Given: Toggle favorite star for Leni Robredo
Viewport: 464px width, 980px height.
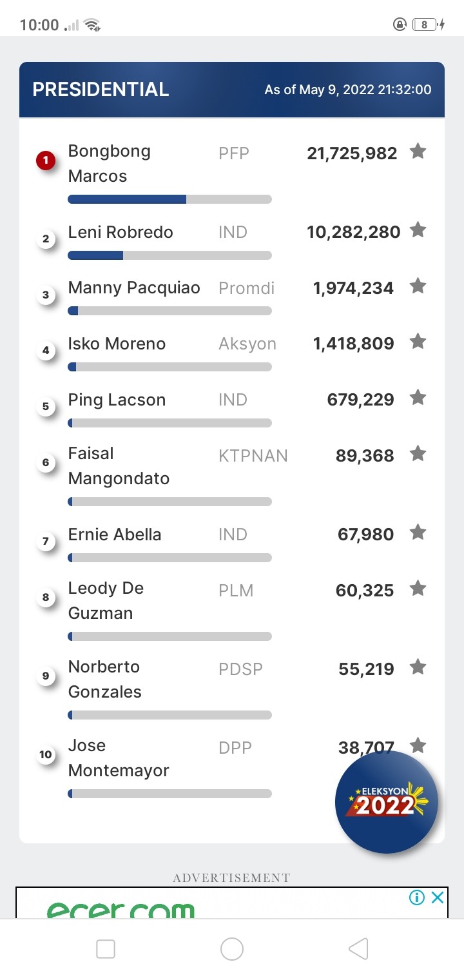Looking at the screenshot, I should click(x=418, y=230).
